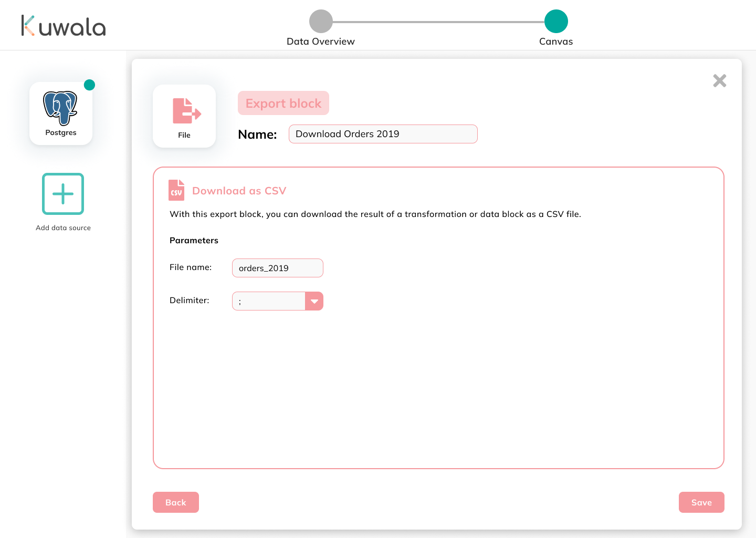
Task: Close the export block dialog
Action: 719,80
